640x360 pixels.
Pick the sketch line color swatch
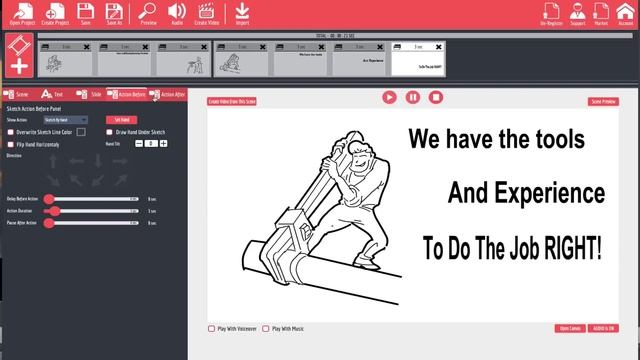[x=81, y=132]
